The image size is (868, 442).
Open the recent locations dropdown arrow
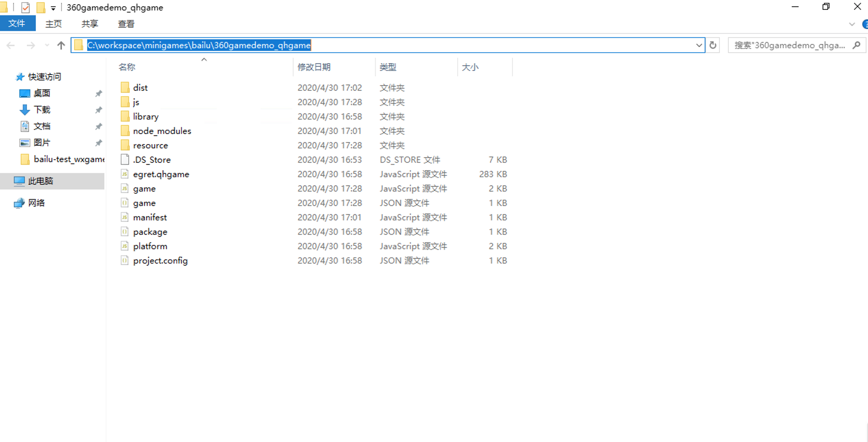(x=47, y=45)
